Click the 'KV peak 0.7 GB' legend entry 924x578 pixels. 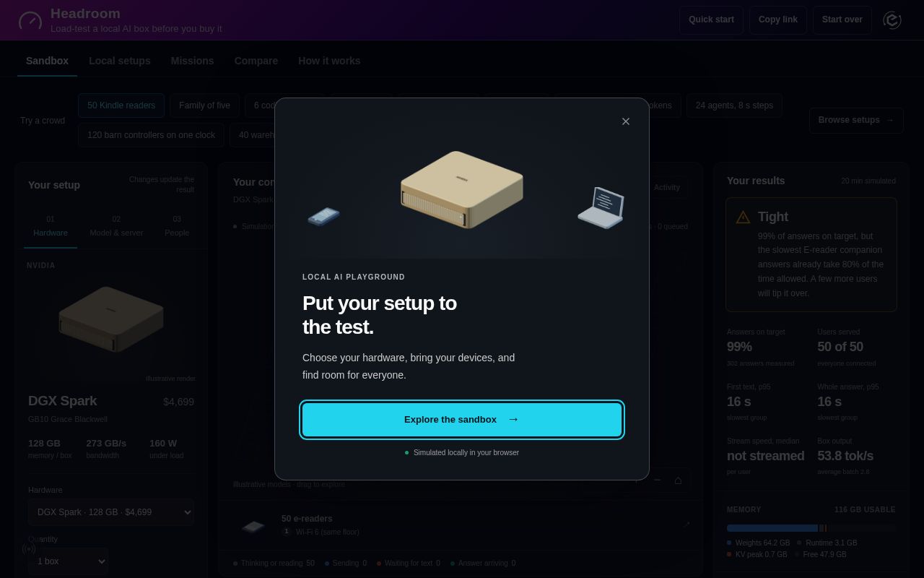click(x=757, y=554)
